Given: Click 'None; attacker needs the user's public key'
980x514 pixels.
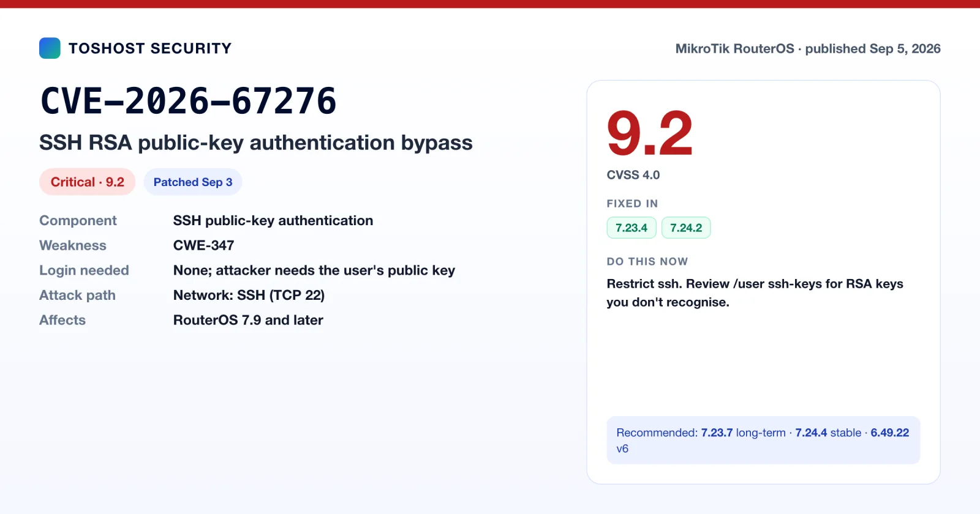Looking at the screenshot, I should tap(314, 270).
